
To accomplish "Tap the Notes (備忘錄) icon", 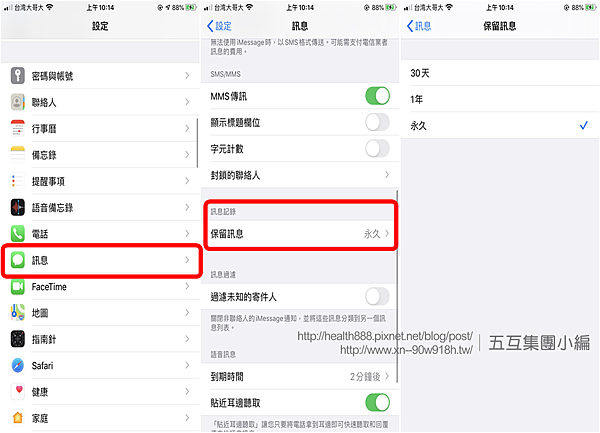I will pos(18,155).
